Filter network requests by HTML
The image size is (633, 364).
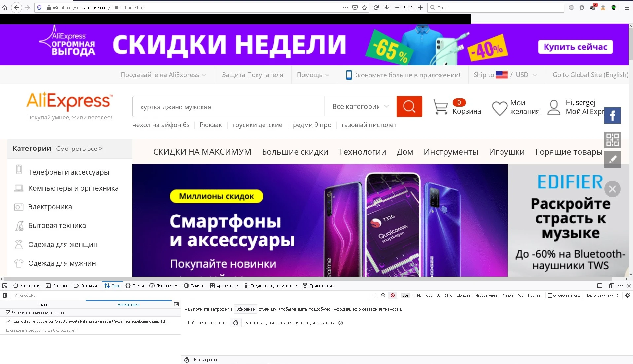point(417,295)
